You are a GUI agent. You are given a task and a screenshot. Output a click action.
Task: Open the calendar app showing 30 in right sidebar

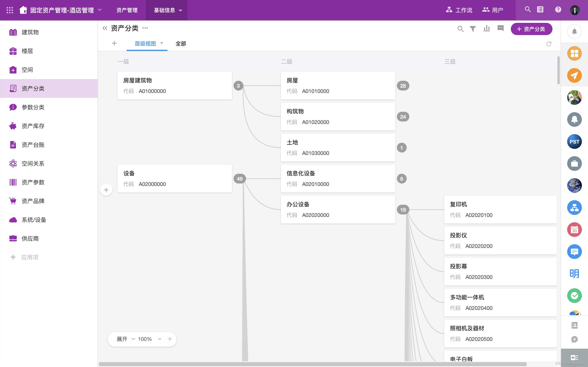pyautogui.click(x=574, y=229)
